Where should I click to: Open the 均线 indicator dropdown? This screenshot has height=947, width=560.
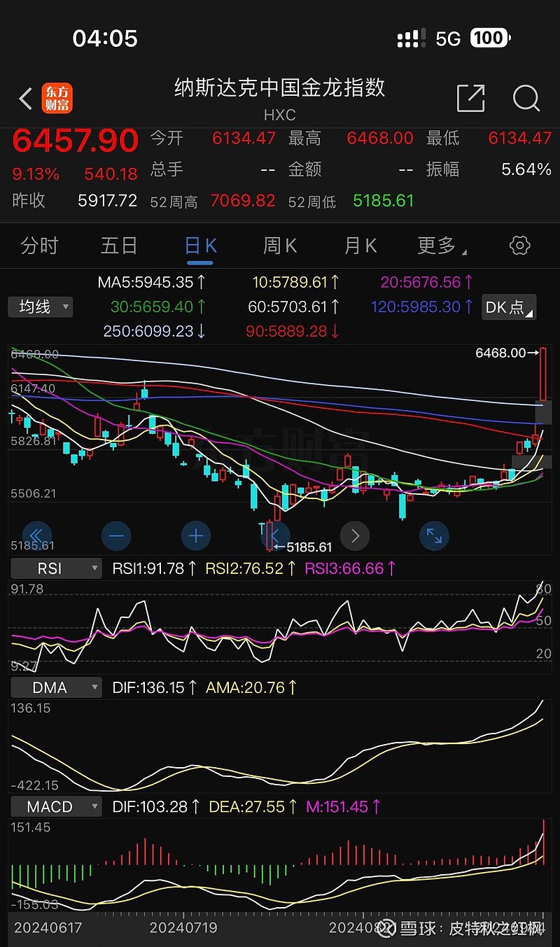[40, 307]
